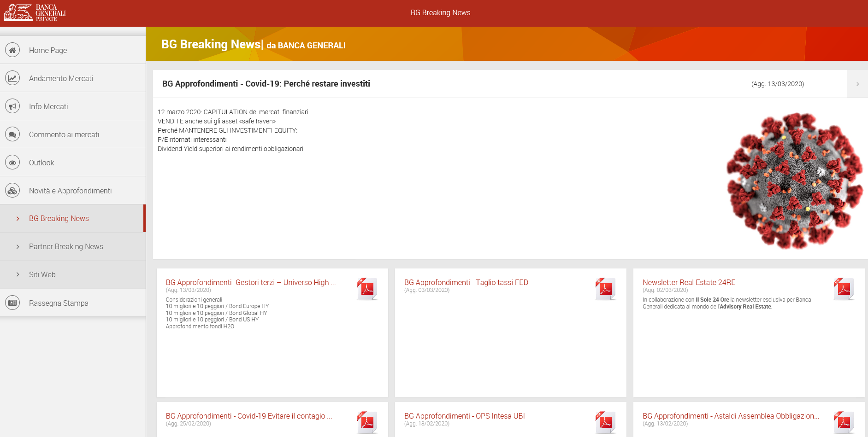
Task: Click the chevron beside BG Breaking News
Action: [x=18, y=219]
